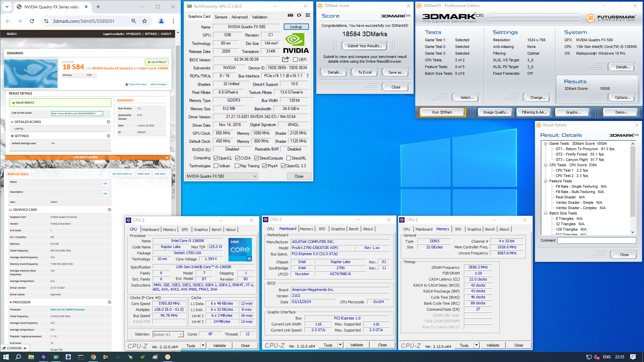Open the notification center icon
The image size is (644, 362).
(633, 357)
